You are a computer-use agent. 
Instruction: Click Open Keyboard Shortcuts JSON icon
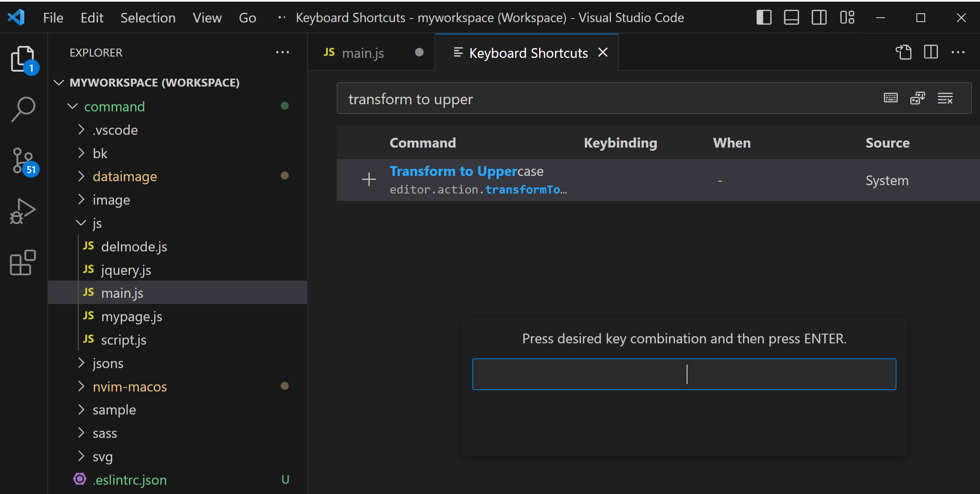coord(904,52)
